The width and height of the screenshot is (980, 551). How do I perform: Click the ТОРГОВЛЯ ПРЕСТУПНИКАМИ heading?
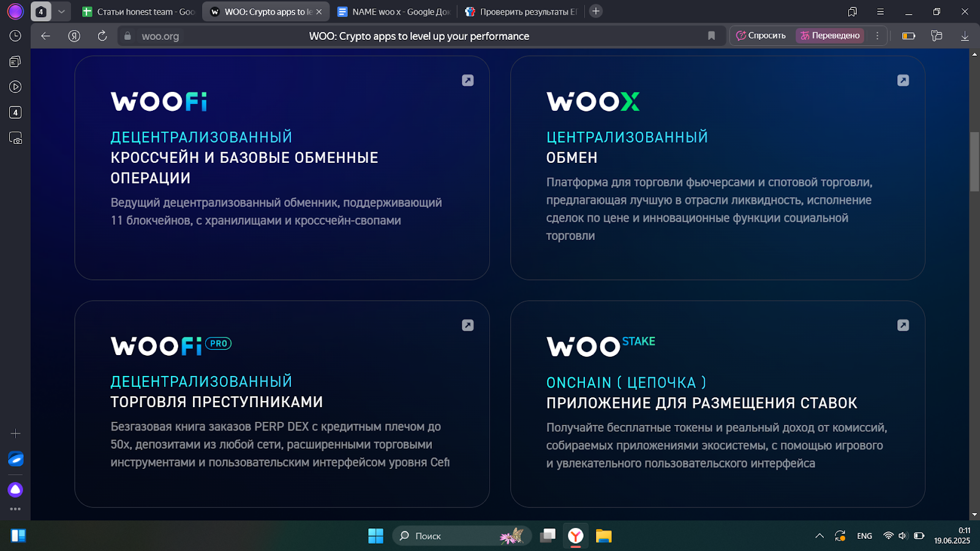[x=217, y=402]
